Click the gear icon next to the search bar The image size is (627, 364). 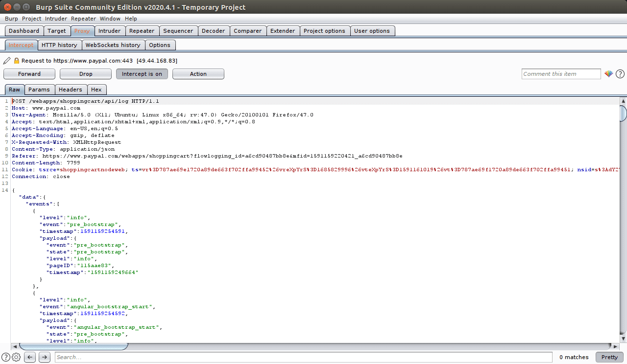point(16,357)
